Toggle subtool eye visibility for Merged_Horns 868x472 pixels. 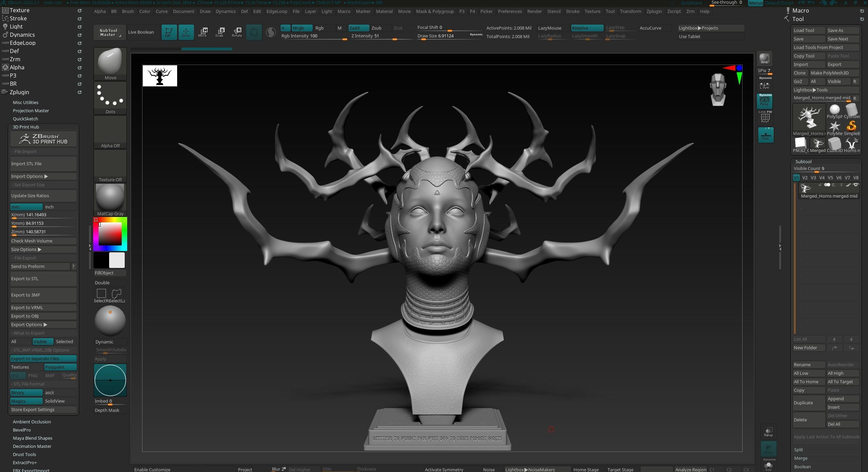pyautogui.click(x=856, y=185)
